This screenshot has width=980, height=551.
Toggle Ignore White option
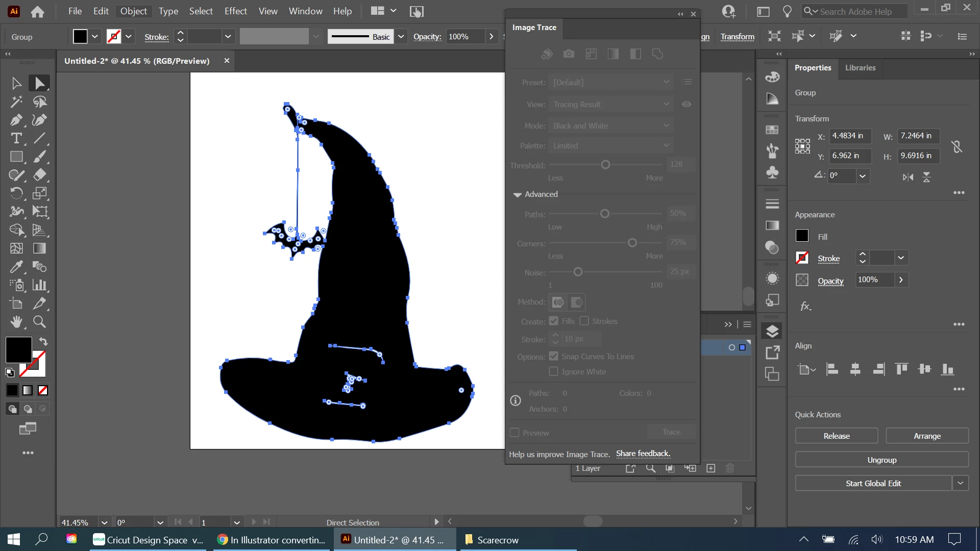click(553, 371)
